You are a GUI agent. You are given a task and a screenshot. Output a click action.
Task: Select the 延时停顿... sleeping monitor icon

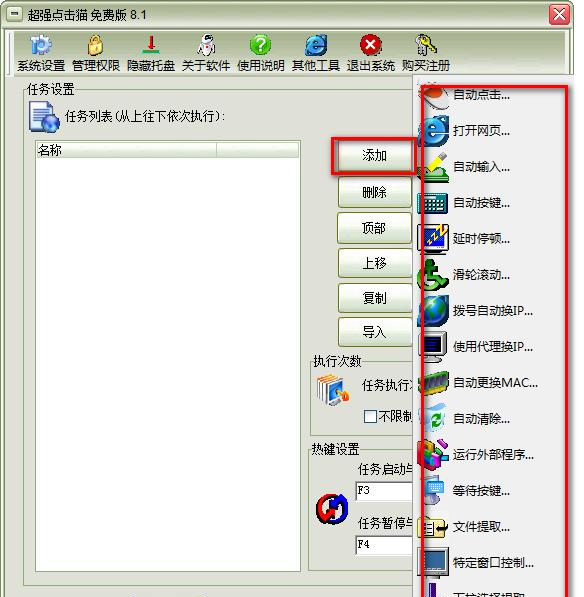tap(433, 239)
